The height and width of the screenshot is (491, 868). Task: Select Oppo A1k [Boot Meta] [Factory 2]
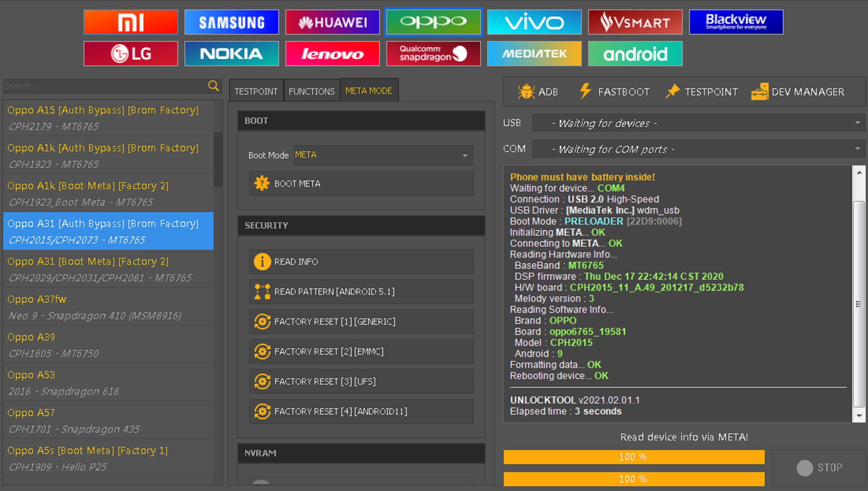click(108, 193)
